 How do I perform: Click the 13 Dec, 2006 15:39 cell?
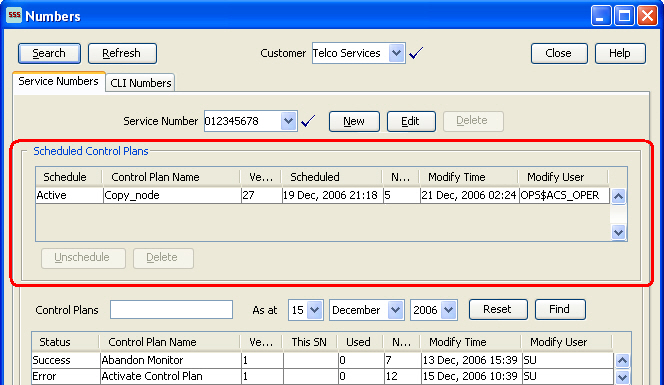[471, 360]
